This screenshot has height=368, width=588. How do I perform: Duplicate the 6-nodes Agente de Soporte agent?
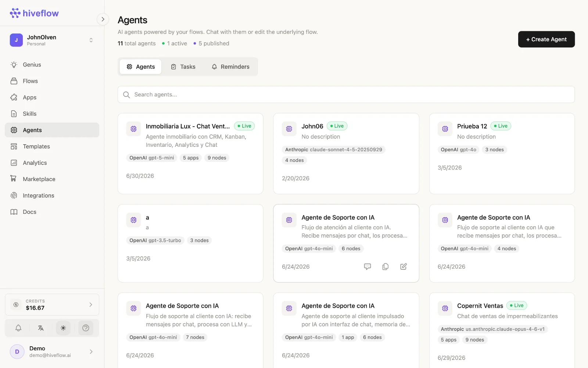pyautogui.click(x=386, y=267)
